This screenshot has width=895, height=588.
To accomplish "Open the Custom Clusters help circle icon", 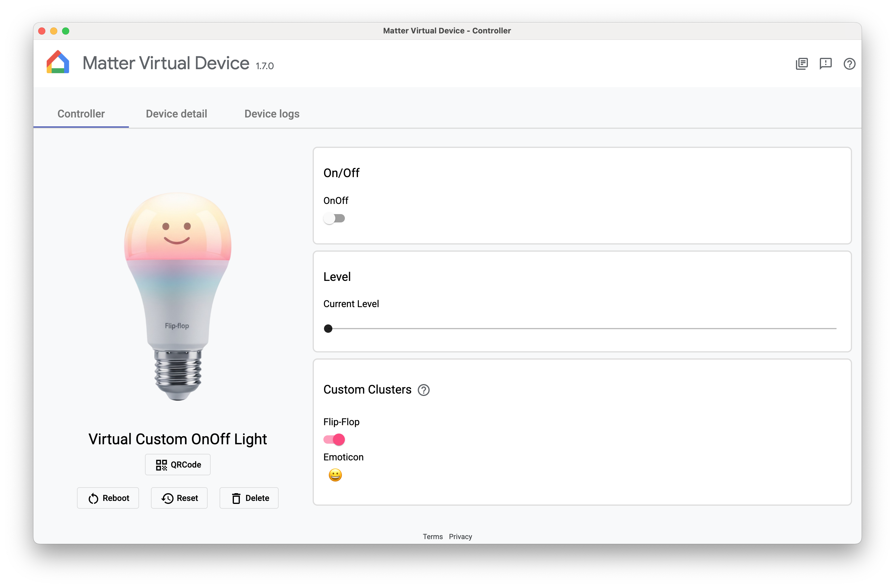I will 424,390.
